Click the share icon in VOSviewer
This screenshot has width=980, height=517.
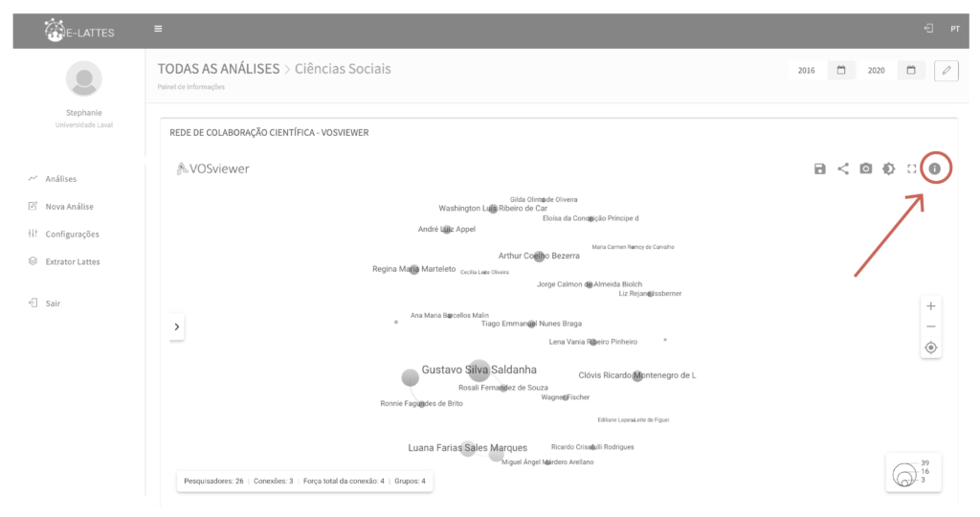843,169
